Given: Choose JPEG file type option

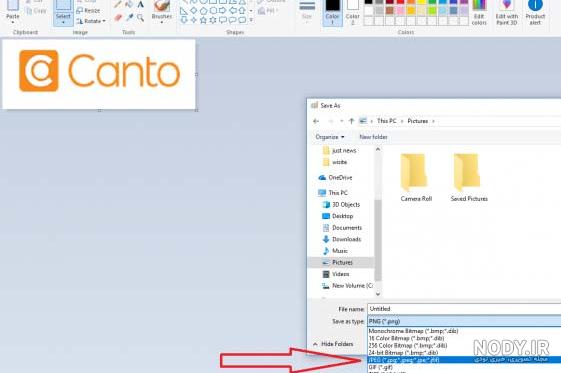Looking at the screenshot, I should click(464, 360).
